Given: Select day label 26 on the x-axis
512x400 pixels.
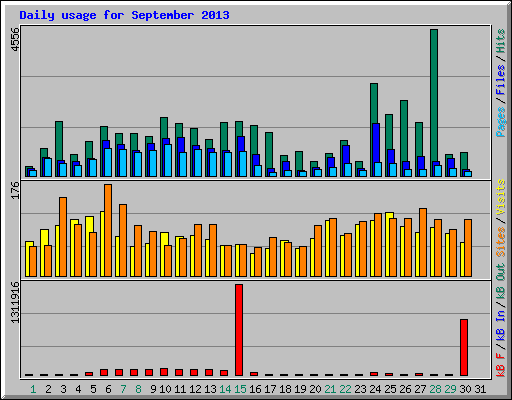Looking at the screenshot, I should [x=405, y=389].
